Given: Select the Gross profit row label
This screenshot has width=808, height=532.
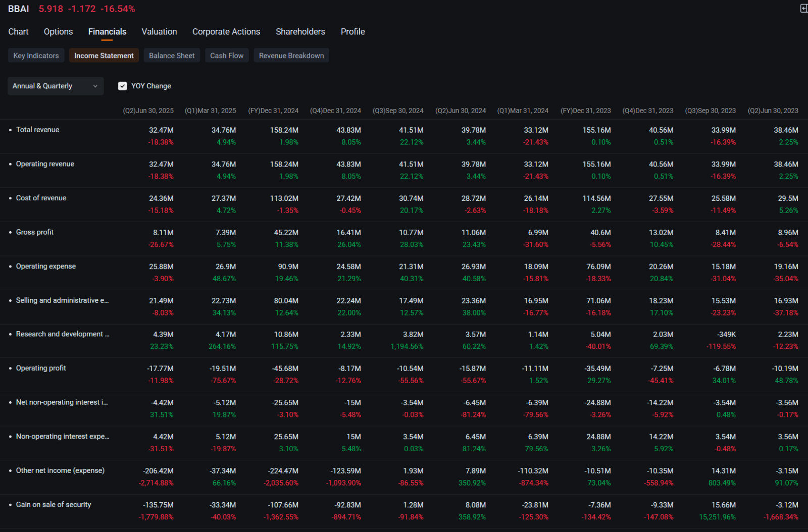Looking at the screenshot, I should [x=34, y=232].
